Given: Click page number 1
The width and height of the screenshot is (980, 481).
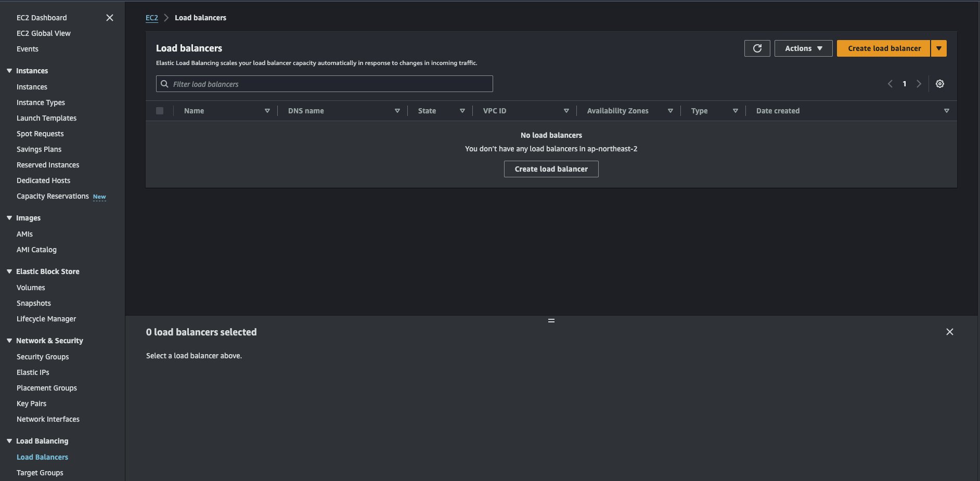Looking at the screenshot, I should point(905,84).
